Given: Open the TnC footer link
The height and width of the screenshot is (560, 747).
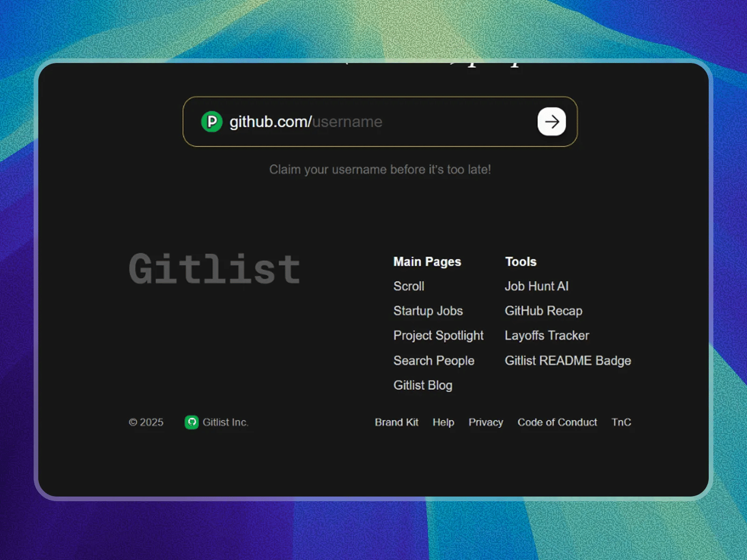Looking at the screenshot, I should click(621, 422).
